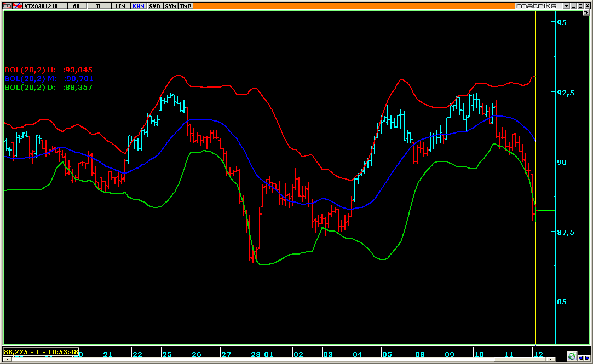Click the VIX0301210 symbol button
Image resolution: width=593 pixels, height=364 pixels.
[x=46, y=6]
